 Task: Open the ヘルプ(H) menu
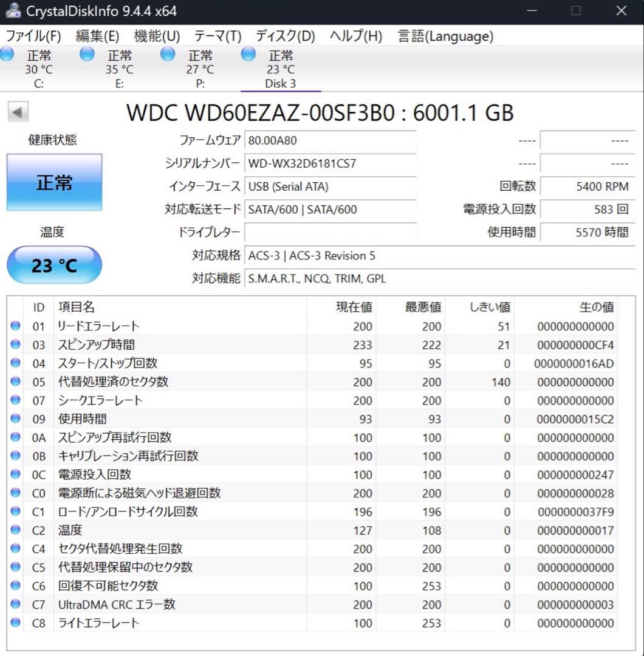pos(355,36)
